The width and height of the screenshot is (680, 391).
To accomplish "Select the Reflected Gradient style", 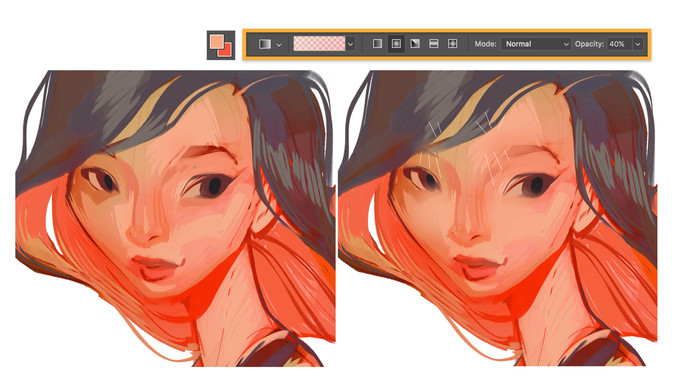I will (x=434, y=44).
